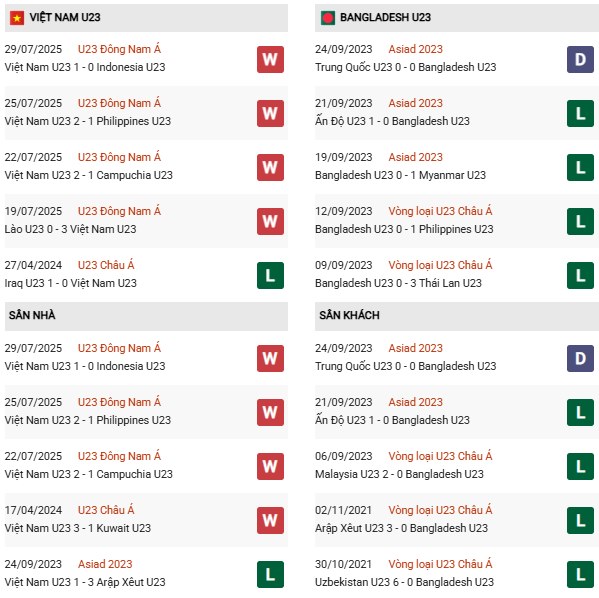599x598 pixels.
Task: Click the Vietnam flag icon
Action: coord(17,18)
